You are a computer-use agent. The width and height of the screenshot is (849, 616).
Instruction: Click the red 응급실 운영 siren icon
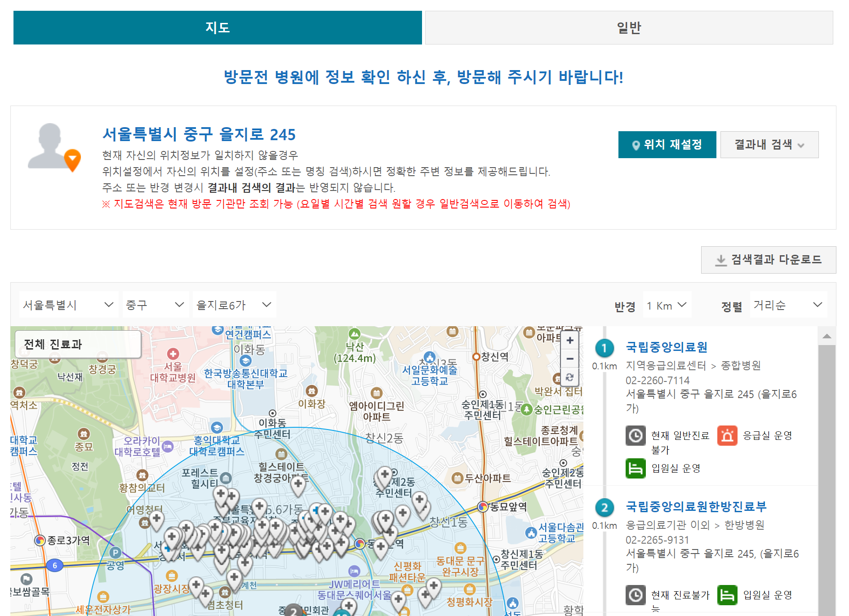pyautogui.click(x=727, y=435)
